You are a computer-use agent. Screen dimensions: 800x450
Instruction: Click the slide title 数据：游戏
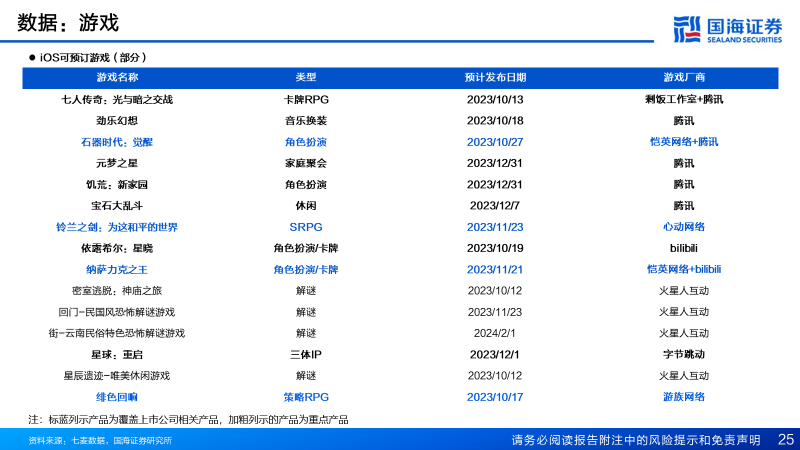click(x=68, y=23)
